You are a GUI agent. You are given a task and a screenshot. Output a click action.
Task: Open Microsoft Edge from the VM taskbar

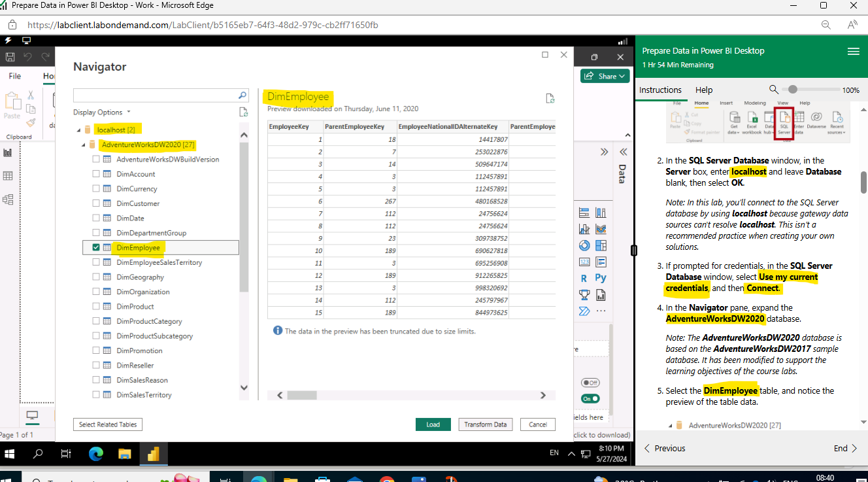(95, 453)
